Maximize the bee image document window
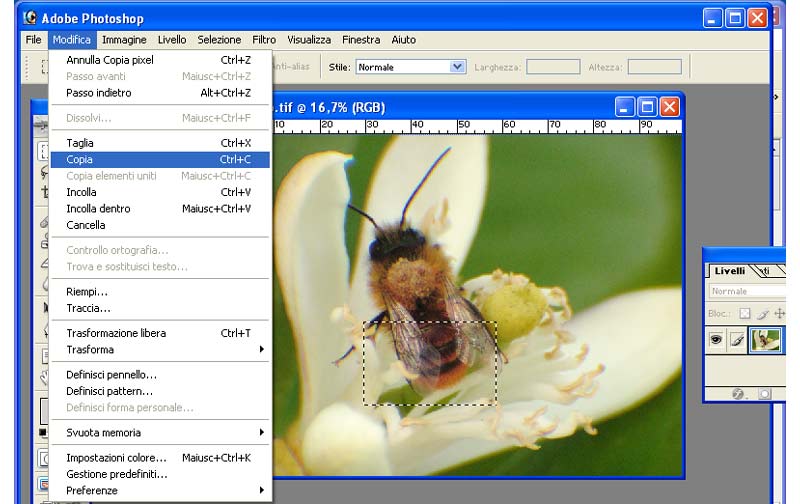 point(647,107)
